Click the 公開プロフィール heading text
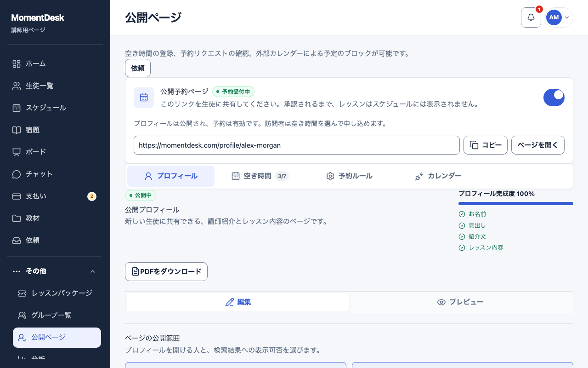The height and width of the screenshot is (368, 588). coord(152,210)
